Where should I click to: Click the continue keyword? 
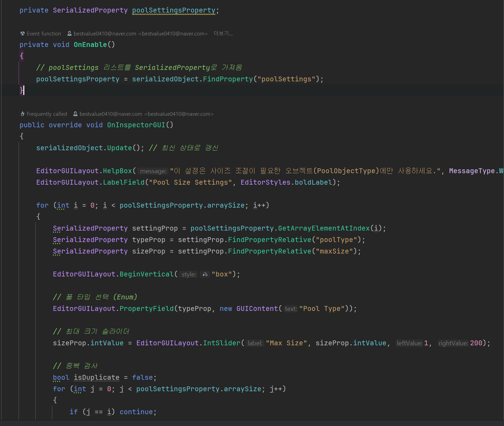tap(136, 412)
